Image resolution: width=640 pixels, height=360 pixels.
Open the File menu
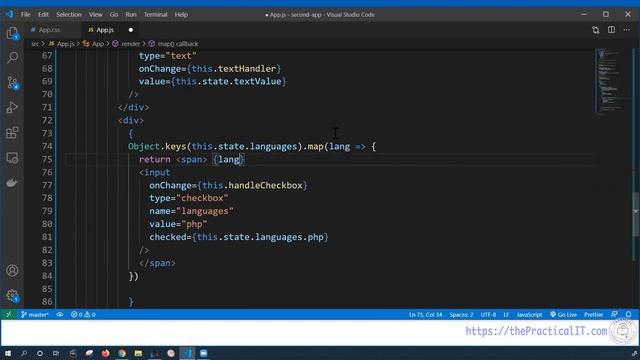[26, 14]
